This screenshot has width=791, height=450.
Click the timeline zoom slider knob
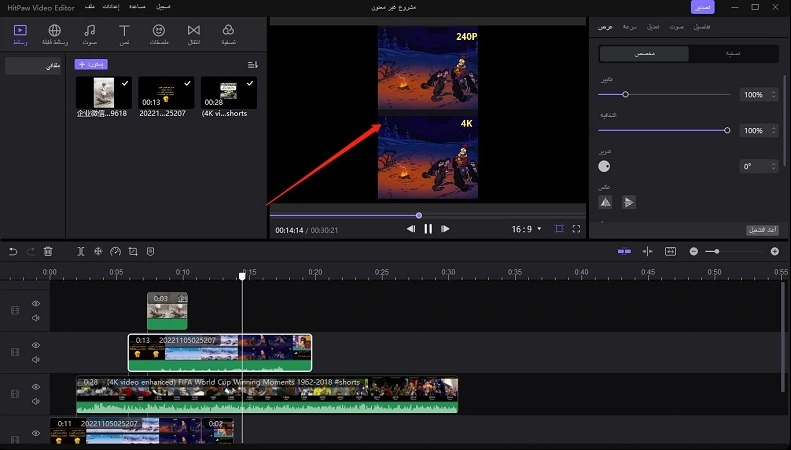point(716,251)
